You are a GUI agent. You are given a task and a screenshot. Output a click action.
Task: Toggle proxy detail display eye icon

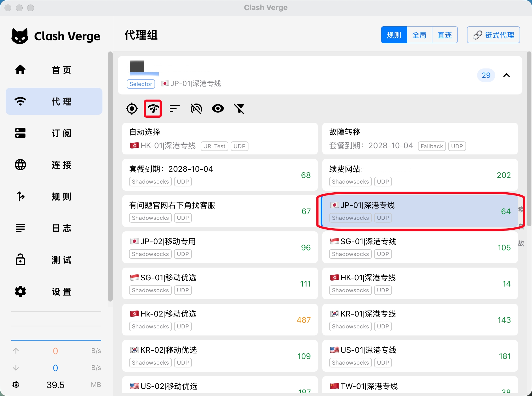click(218, 109)
